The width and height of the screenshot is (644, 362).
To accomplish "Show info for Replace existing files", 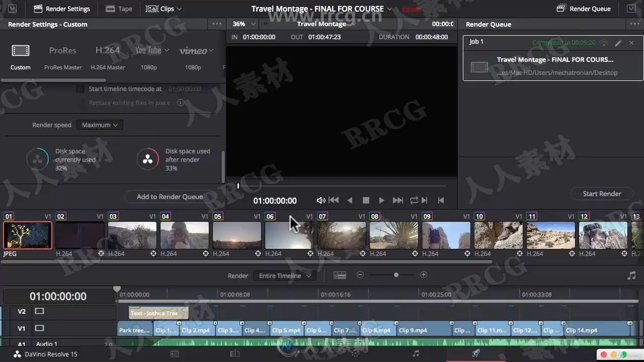I will (x=181, y=103).
